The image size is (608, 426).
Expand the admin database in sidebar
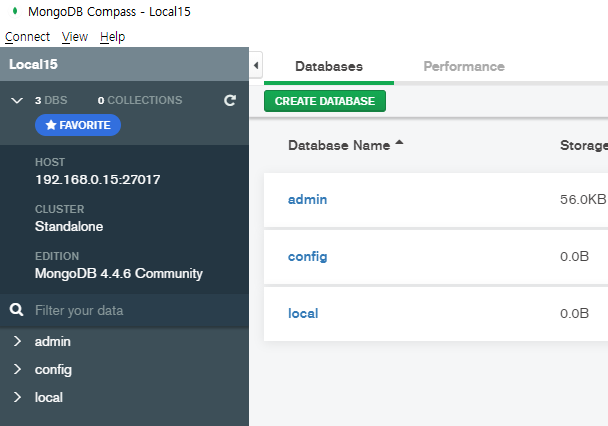pos(17,341)
